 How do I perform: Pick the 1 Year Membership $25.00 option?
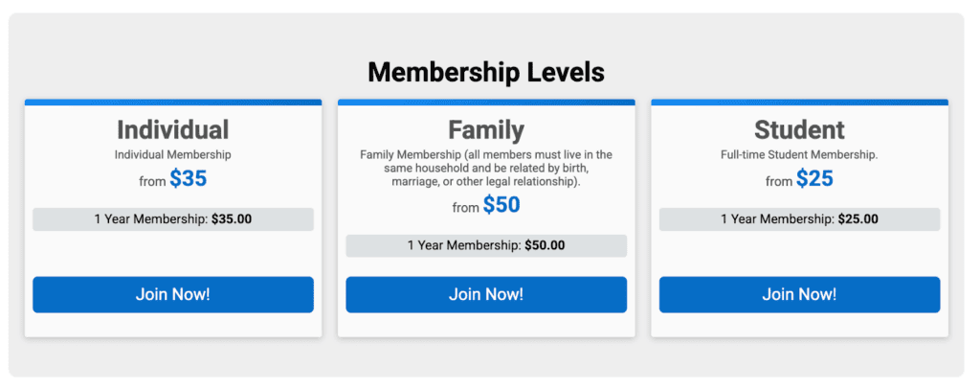click(799, 219)
